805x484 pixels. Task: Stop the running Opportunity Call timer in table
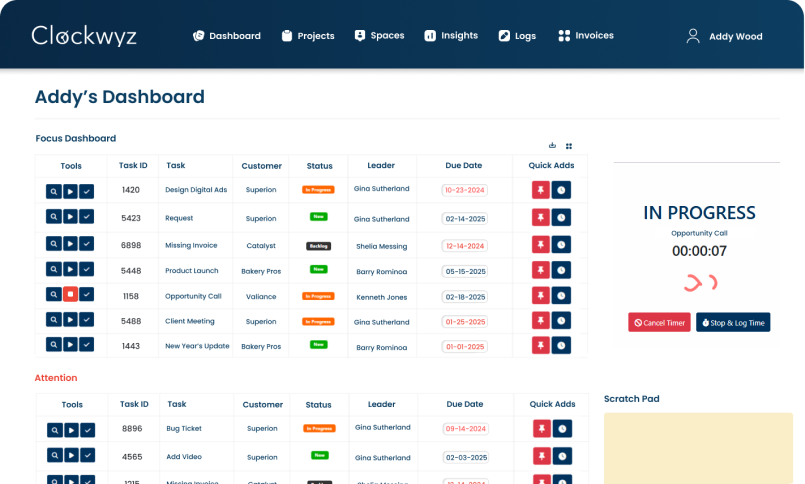pos(70,294)
